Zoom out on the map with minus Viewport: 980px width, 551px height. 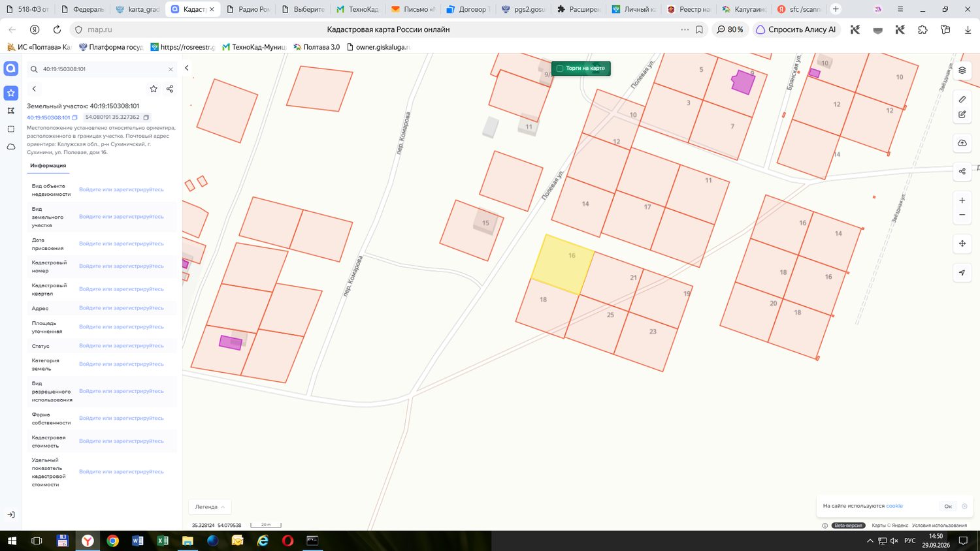pyautogui.click(x=962, y=215)
